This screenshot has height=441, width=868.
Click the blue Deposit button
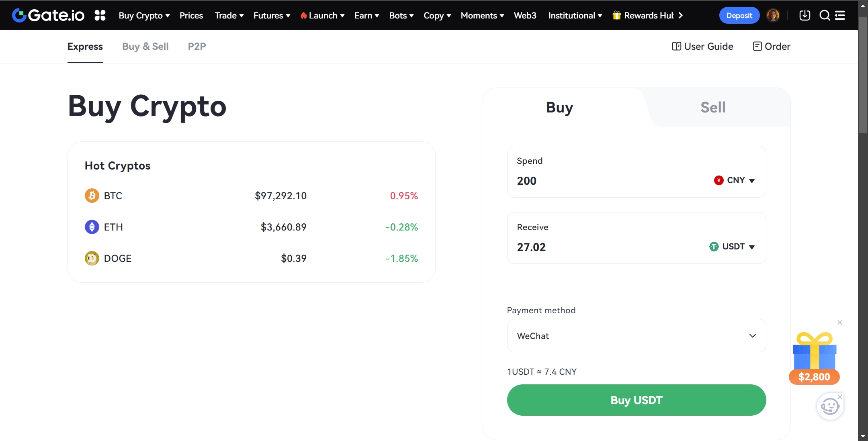click(739, 15)
